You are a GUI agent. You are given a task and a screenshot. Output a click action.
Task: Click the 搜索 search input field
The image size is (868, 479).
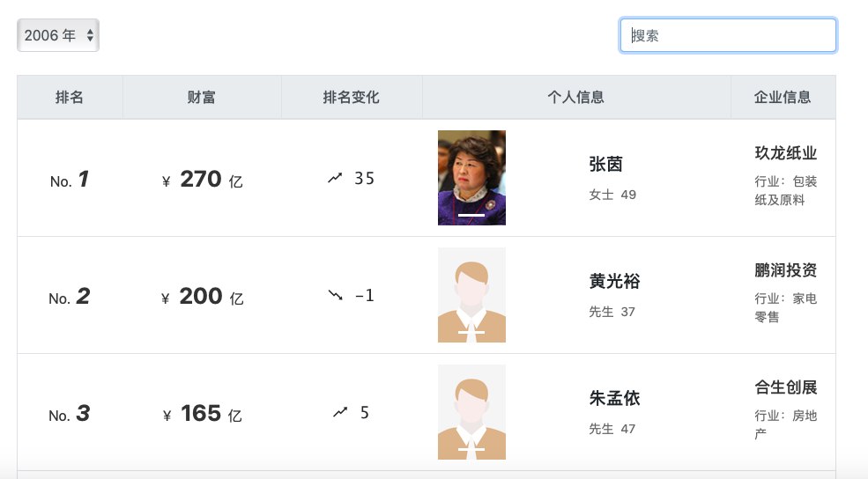pyautogui.click(x=728, y=35)
